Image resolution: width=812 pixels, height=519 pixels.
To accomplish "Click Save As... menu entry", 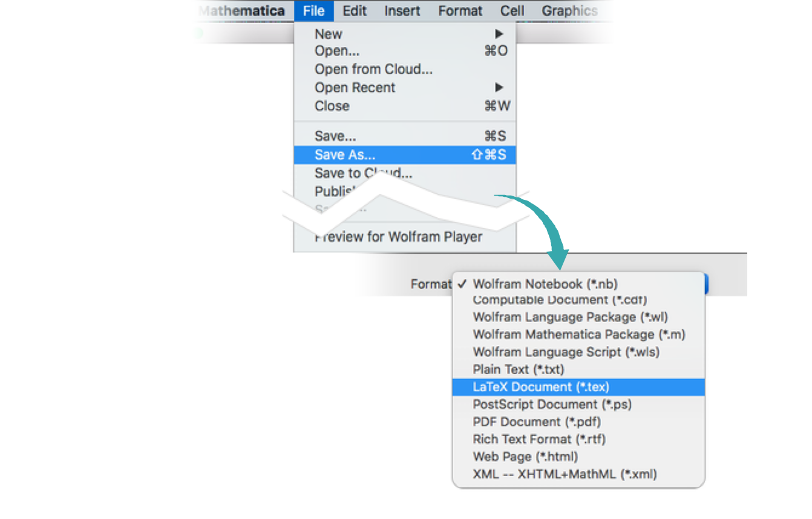I will (x=405, y=154).
